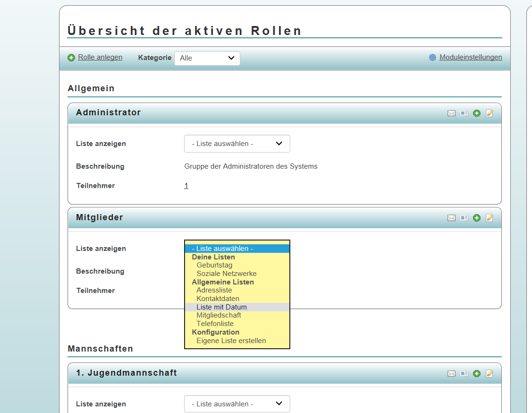Expand the 1. Jugendmannschaft list dropdown

pyautogui.click(x=237, y=404)
